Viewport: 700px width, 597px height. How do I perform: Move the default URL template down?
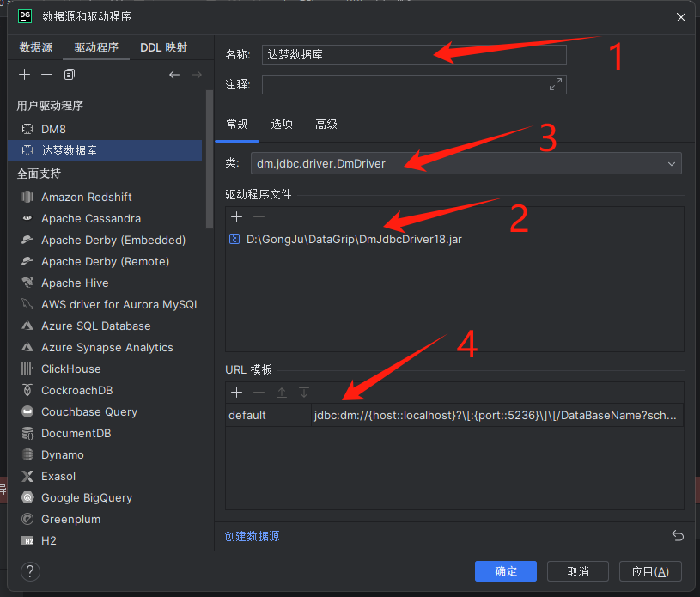(x=304, y=393)
